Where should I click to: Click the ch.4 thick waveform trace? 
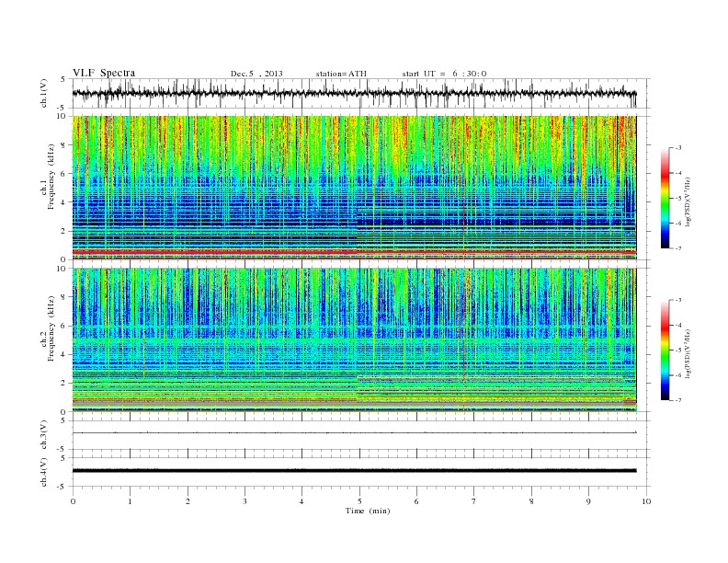pos(354,471)
